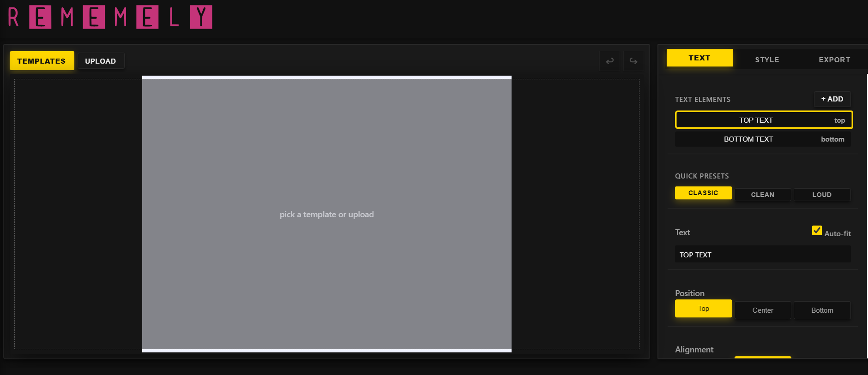Click the 'Quick Presets' heading

pyautogui.click(x=702, y=176)
